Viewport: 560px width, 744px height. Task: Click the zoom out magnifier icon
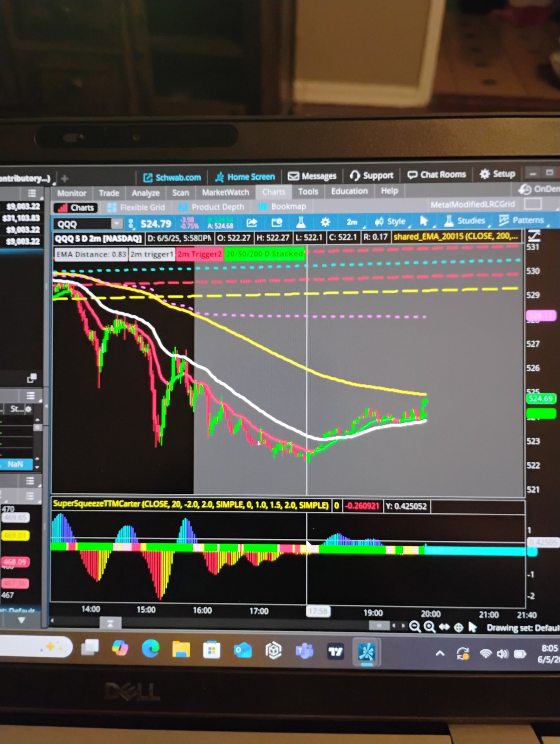415,627
